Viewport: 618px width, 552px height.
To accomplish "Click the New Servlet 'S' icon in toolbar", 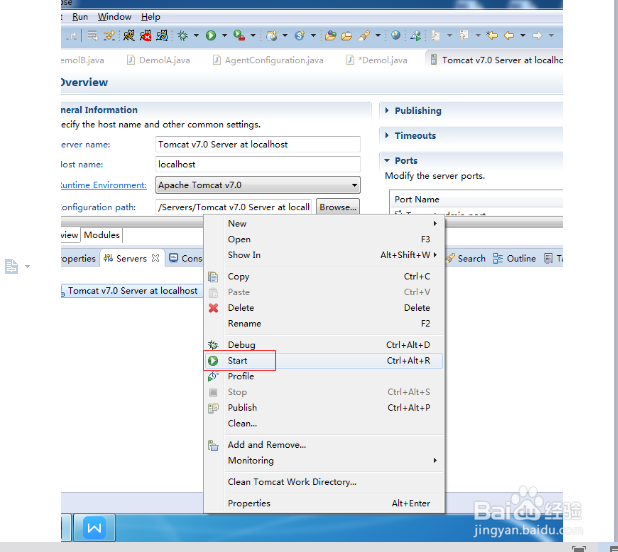I will (x=300, y=36).
